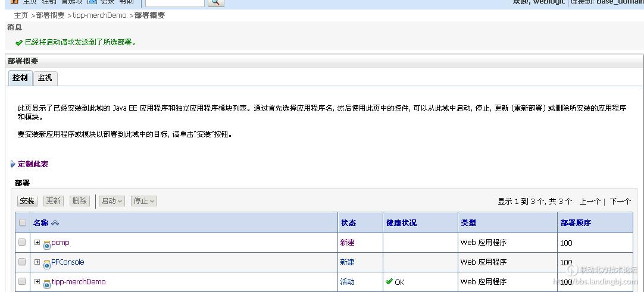644x292 pixels.
Task: Sort table by 状态 column header
Action: [x=348, y=222]
